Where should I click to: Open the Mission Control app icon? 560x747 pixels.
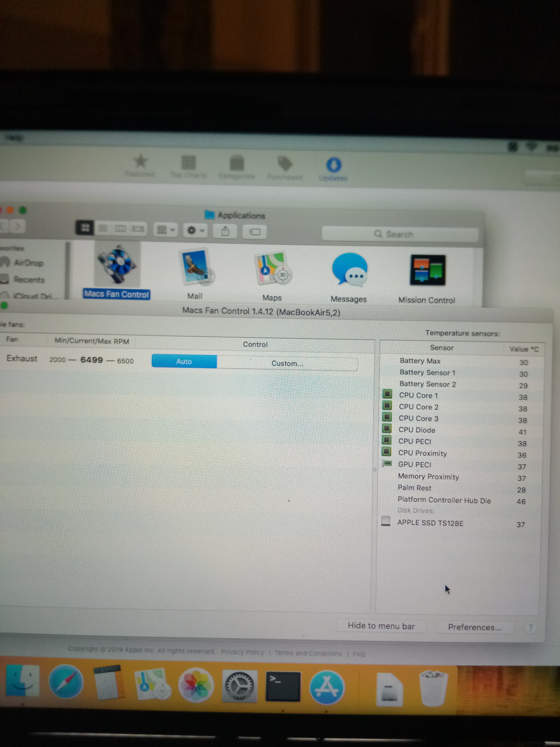click(x=428, y=270)
